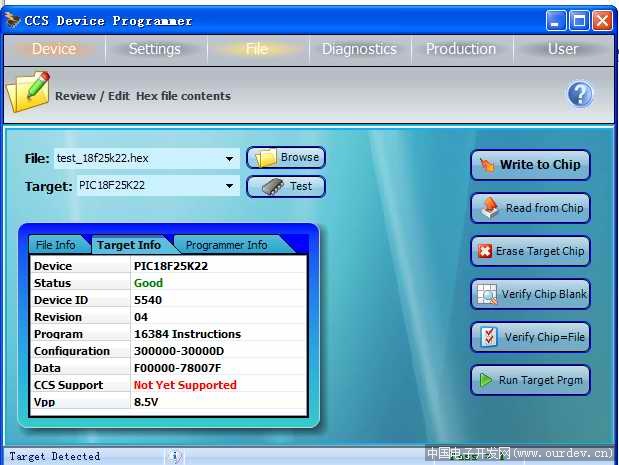Switch to the Programmer Info tab
619x465 pixels.
227,245
